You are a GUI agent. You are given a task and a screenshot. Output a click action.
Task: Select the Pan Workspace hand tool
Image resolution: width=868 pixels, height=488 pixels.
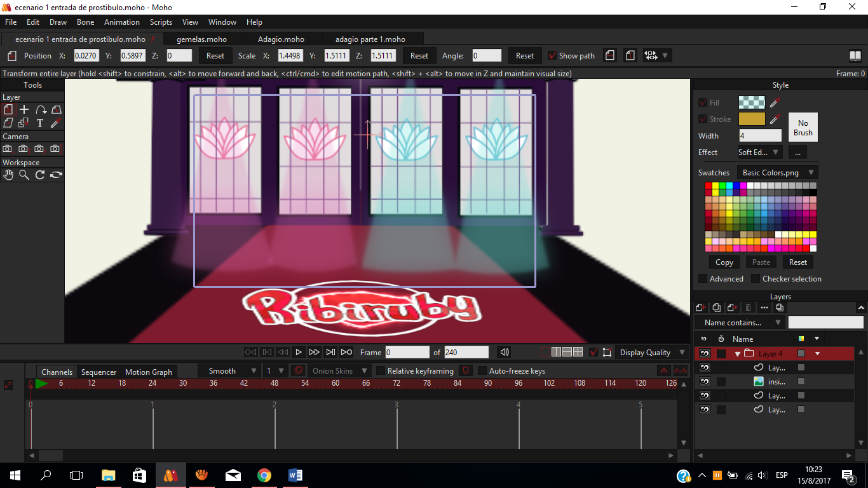click(8, 175)
